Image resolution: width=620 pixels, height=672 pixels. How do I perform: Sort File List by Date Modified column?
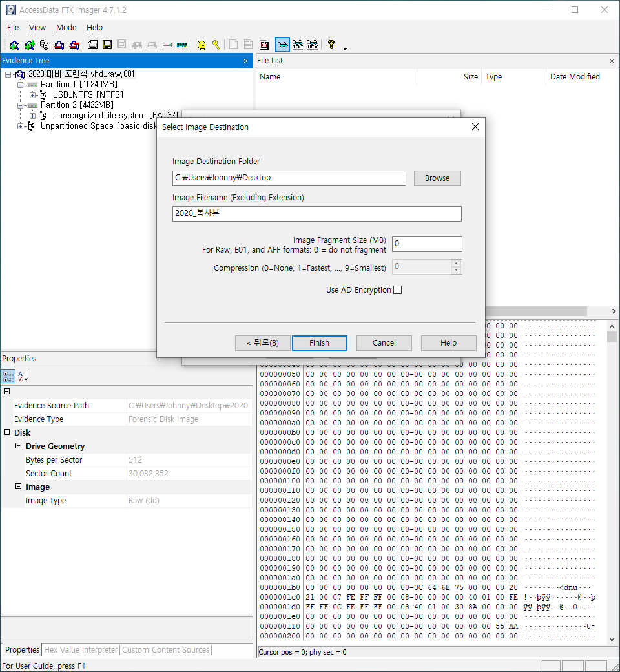pos(575,77)
